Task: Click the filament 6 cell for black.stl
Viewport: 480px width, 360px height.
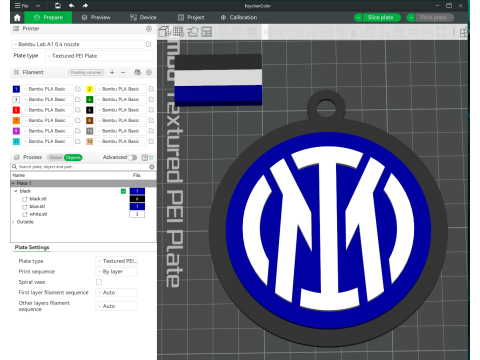Action: pos(137,199)
